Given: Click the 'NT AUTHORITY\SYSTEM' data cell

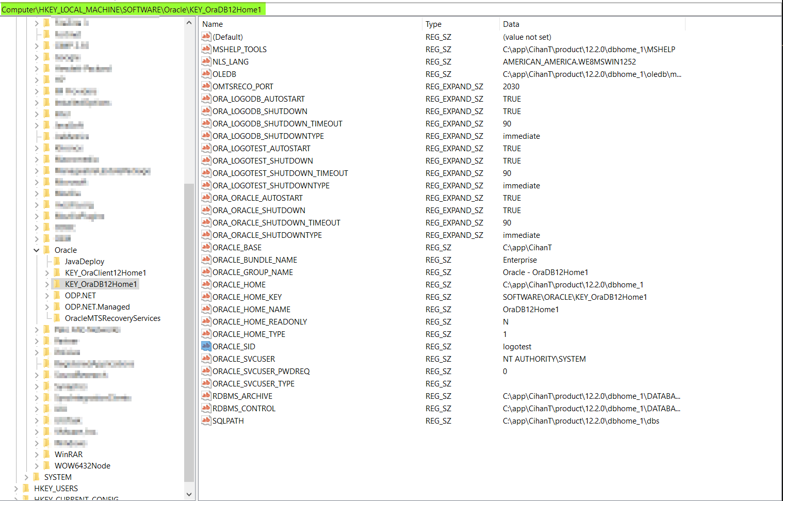Looking at the screenshot, I should 544,359.
